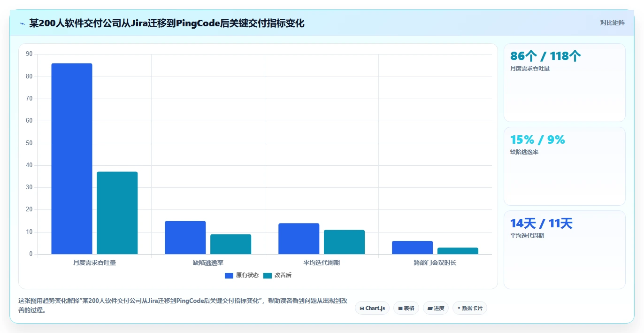Click the teal 缺陷逃逸率 bar
This screenshot has height=333, width=644.
(231, 244)
